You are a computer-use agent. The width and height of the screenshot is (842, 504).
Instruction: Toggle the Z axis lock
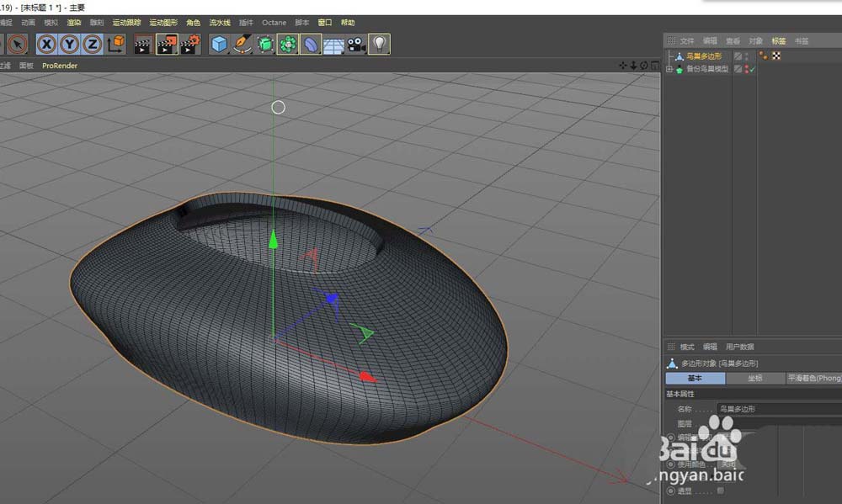tap(92, 44)
